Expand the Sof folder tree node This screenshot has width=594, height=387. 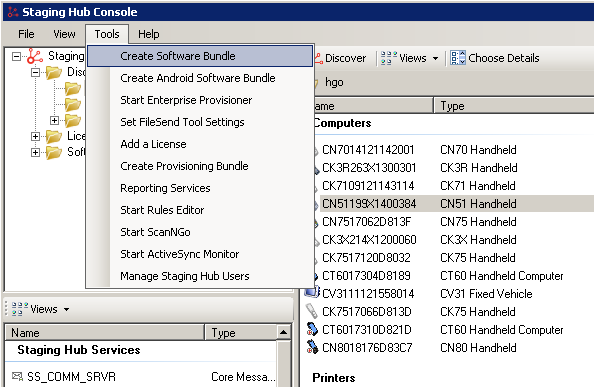(35, 152)
